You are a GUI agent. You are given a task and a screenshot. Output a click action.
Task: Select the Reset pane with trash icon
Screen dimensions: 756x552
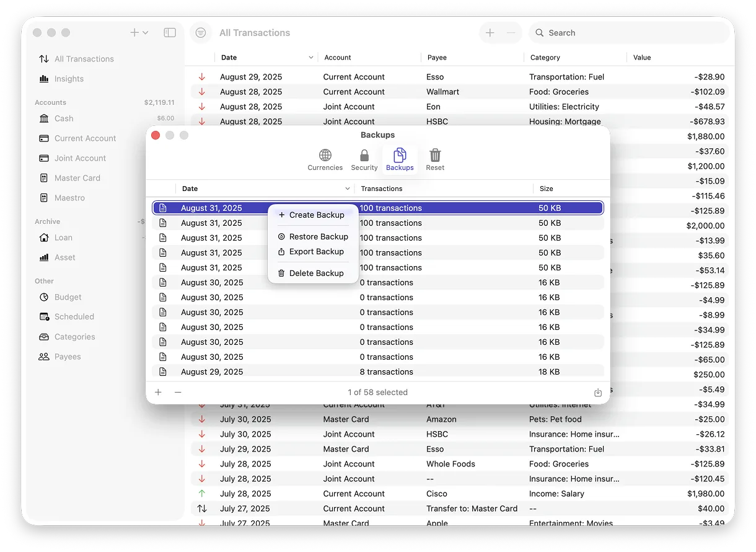435,159
